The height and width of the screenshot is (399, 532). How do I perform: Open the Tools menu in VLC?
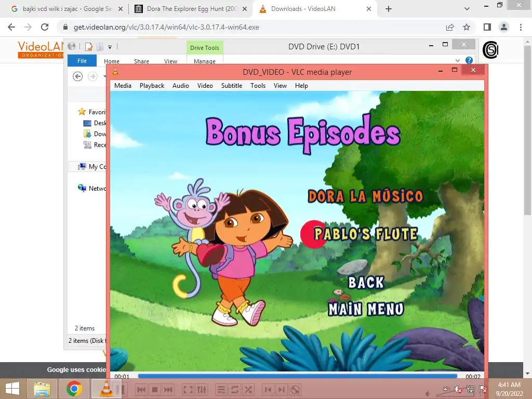tap(258, 86)
